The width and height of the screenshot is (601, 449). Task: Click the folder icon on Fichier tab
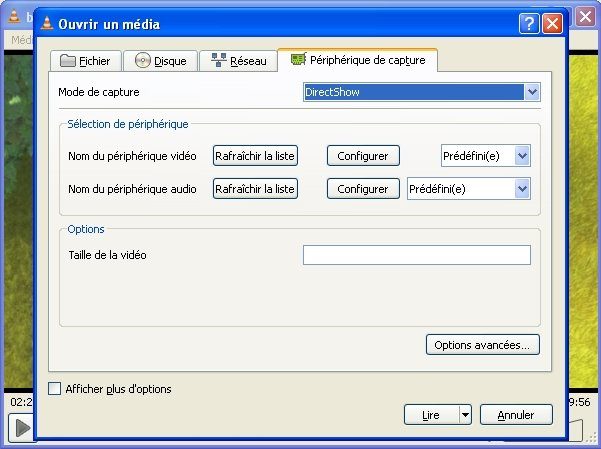click(68, 61)
